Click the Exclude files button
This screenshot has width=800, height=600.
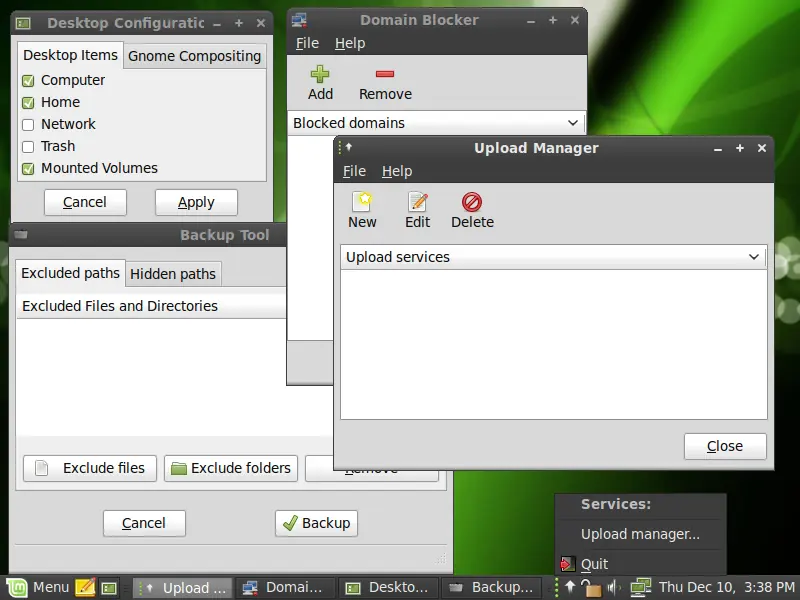(x=90, y=468)
